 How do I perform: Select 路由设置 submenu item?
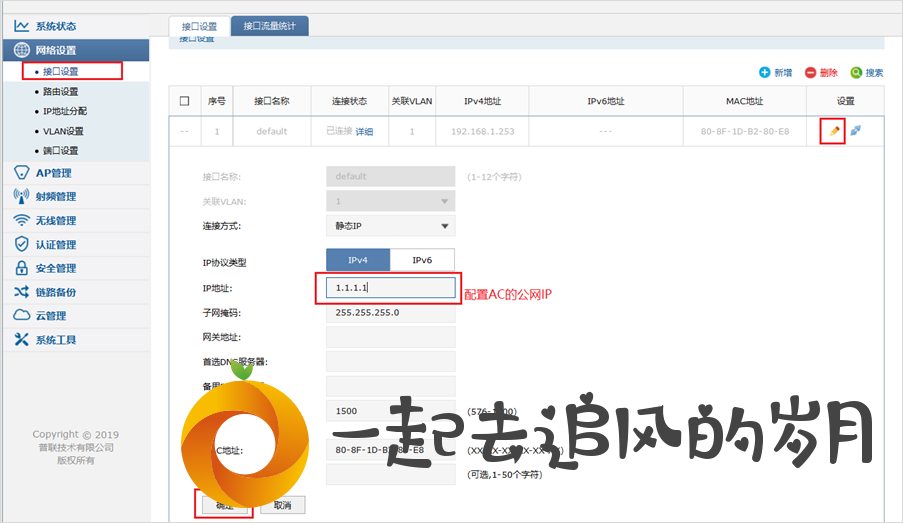(60, 92)
